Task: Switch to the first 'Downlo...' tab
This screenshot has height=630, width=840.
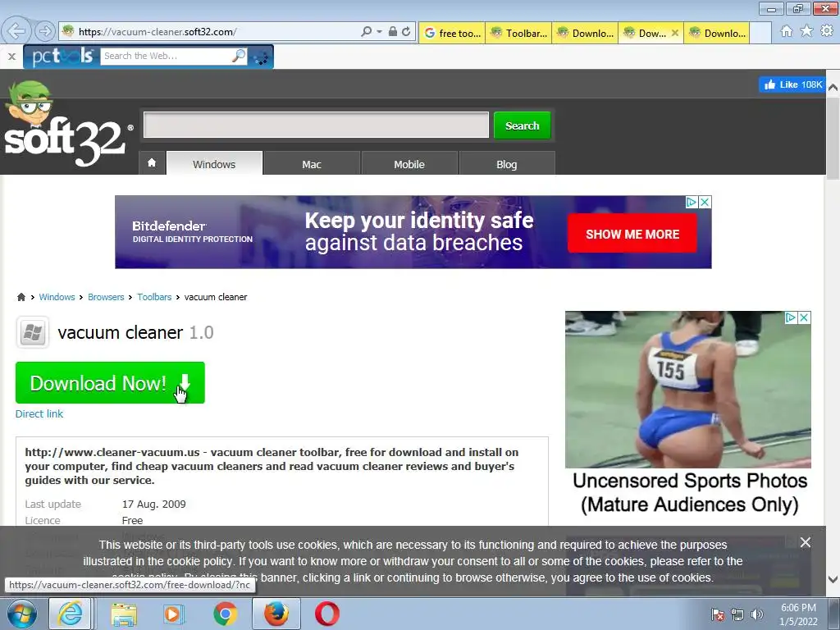Action: [585, 33]
